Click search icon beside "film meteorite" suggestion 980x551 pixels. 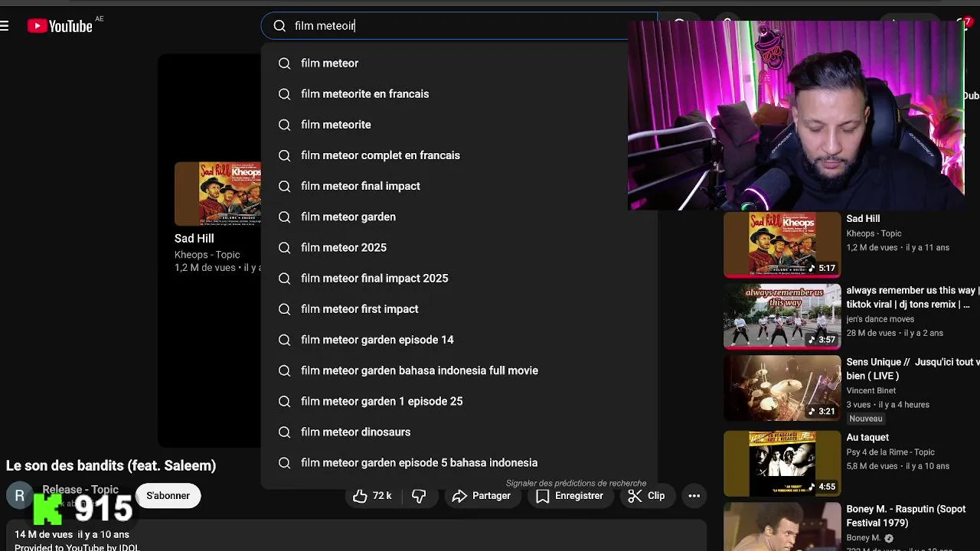284,125
